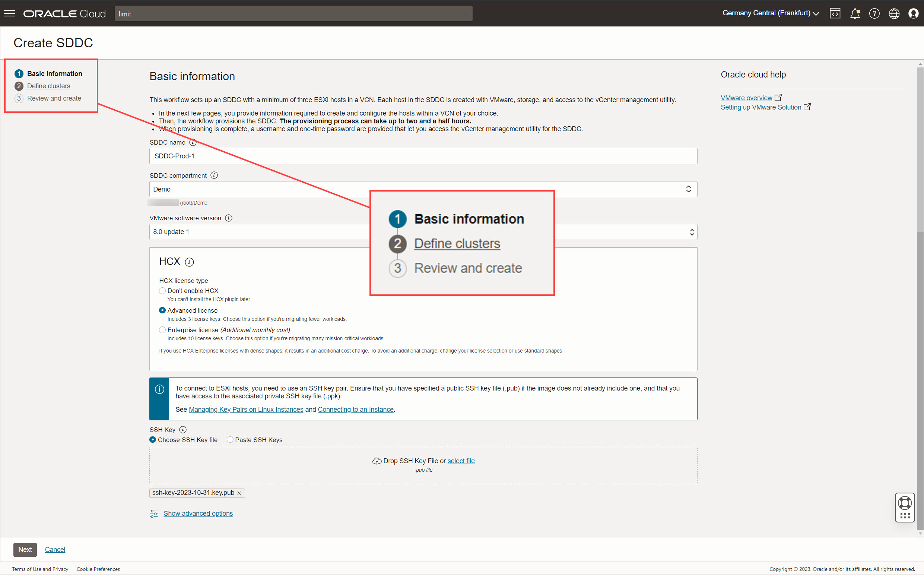The height and width of the screenshot is (575, 924).
Task: Open the navigation hamburger menu
Action: (x=10, y=13)
